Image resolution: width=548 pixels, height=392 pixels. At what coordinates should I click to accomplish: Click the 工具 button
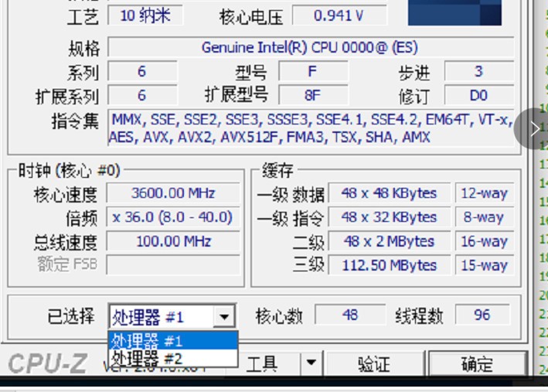262,363
